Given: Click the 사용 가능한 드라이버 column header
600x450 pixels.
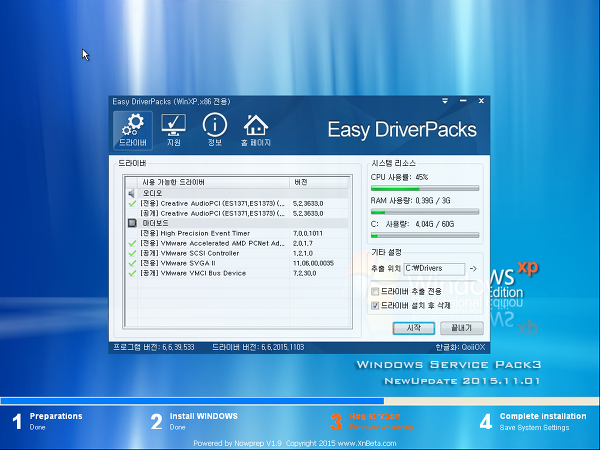Looking at the screenshot, I should (x=213, y=182).
